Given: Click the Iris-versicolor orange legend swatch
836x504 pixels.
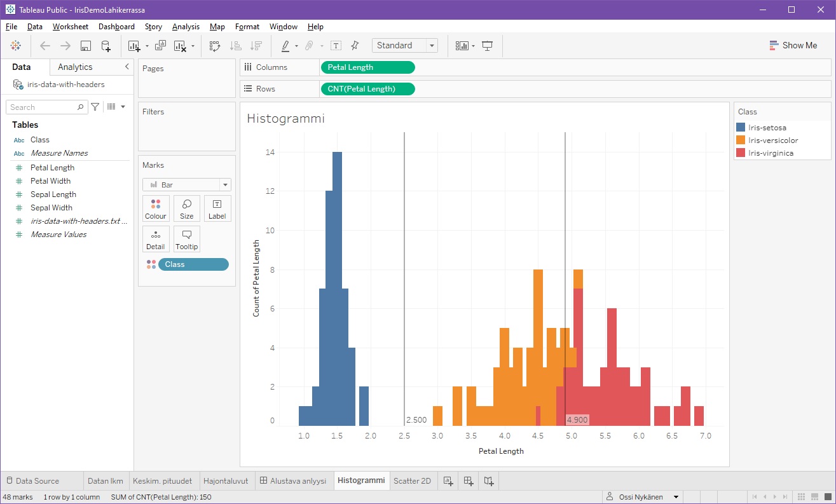Looking at the screenshot, I should [741, 140].
